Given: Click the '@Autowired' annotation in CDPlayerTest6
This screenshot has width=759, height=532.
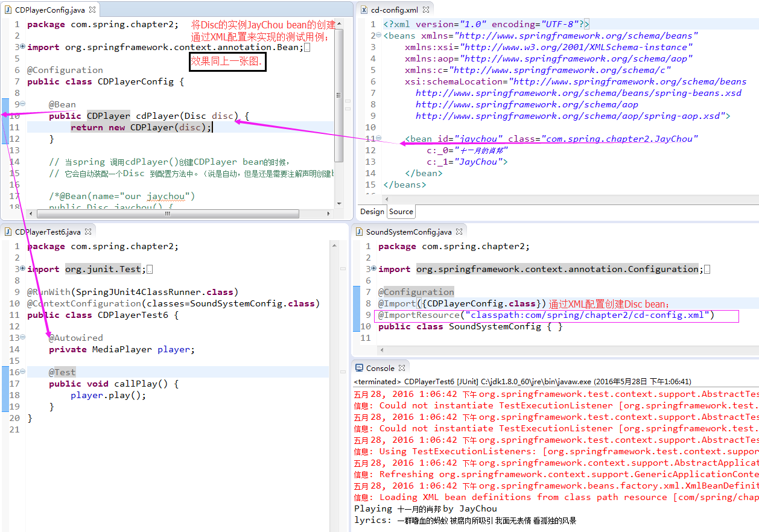Looking at the screenshot, I should (x=76, y=338).
